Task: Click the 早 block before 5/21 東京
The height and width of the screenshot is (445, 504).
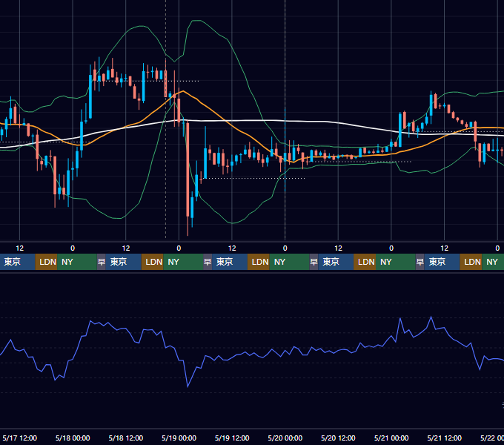Action: [x=420, y=262]
